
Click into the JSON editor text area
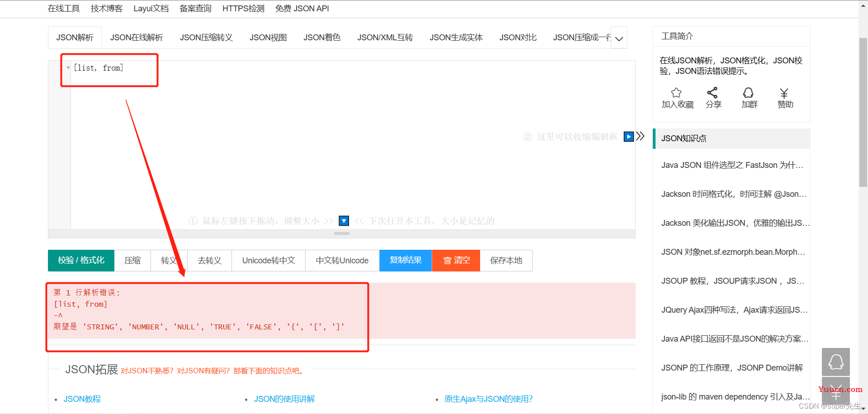pyautogui.click(x=353, y=145)
